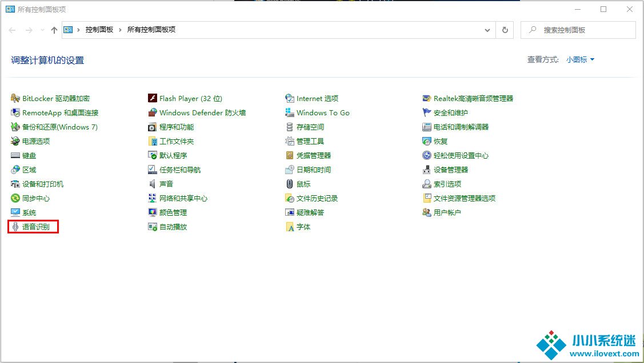Click the 区域 globe icon
This screenshot has width=644, height=363.
point(15,170)
